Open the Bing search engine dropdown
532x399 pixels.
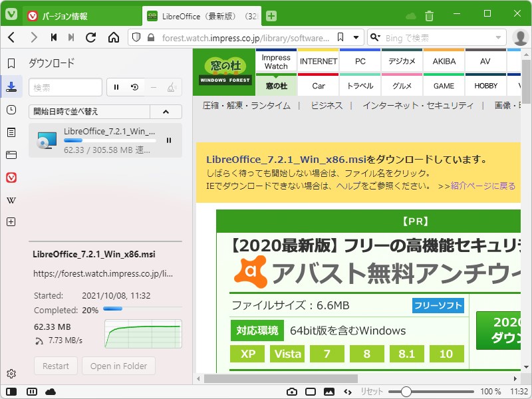(376, 38)
